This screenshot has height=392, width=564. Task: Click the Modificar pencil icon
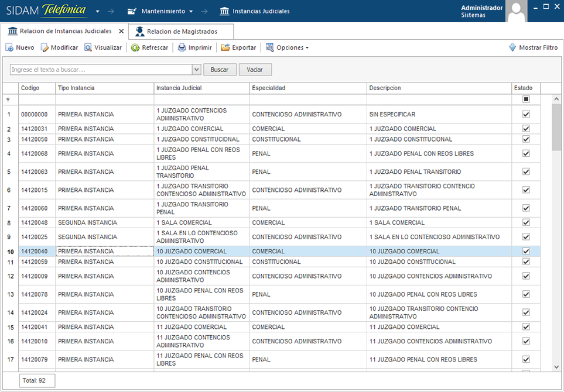click(45, 48)
